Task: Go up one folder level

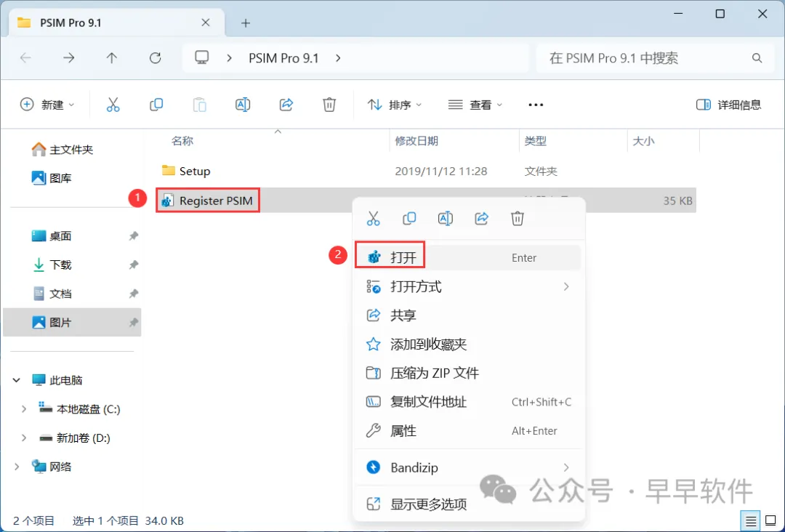Action: coord(112,58)
